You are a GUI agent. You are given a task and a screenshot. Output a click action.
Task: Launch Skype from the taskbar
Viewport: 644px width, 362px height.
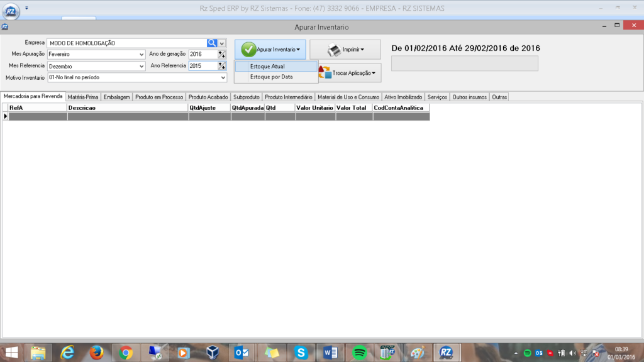301,352
